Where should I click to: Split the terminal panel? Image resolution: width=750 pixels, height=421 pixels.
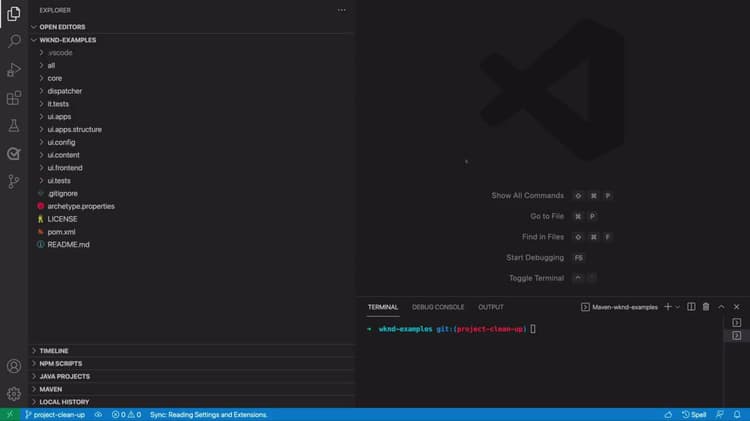click(691, 307)
